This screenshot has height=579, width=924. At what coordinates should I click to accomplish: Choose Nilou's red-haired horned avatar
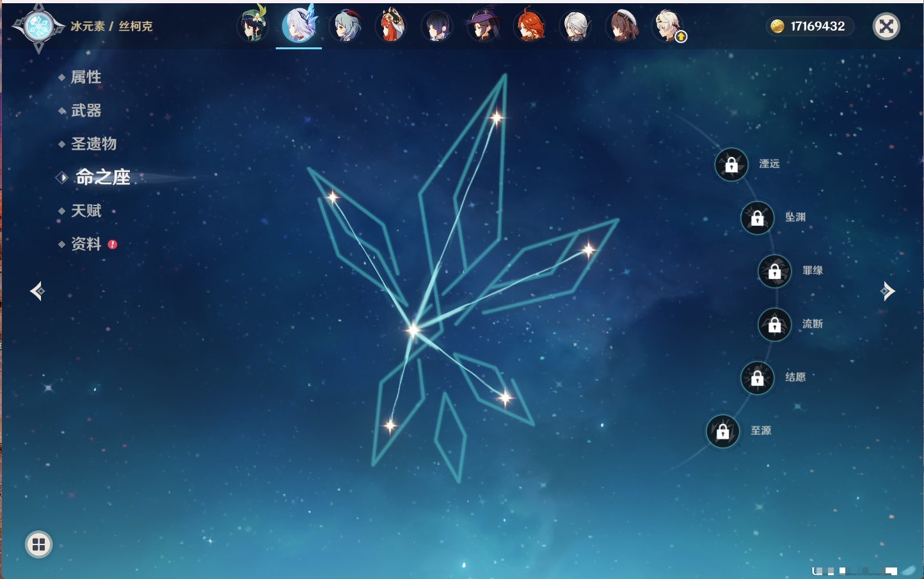click(x=392, y=27)
